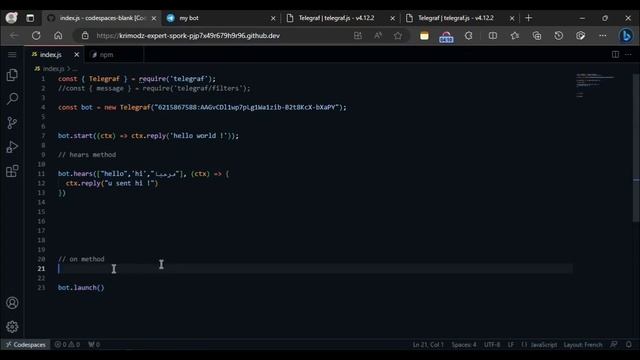This screenshot has height=360, width=640.
Task: Click the editor vertical scrollbar
Action: pos(636,148)
